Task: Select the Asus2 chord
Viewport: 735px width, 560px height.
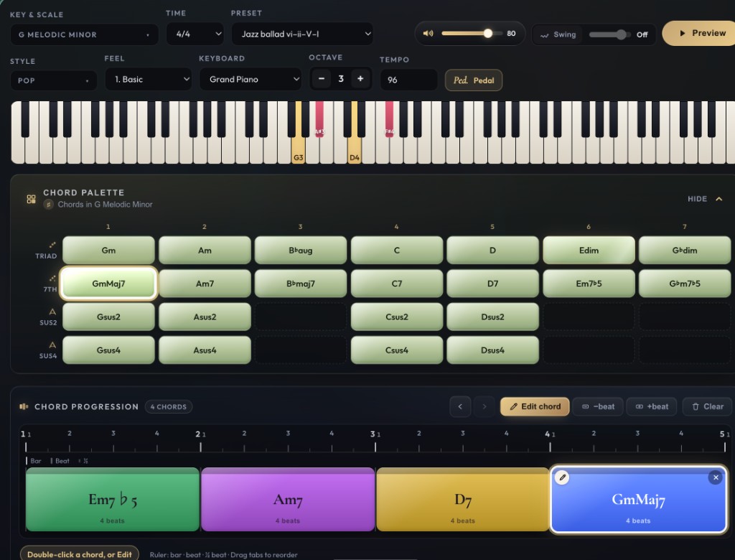Action: 205,317
